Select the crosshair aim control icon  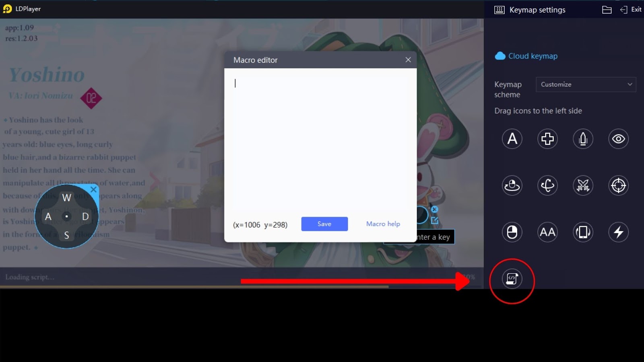click(618, 185)
